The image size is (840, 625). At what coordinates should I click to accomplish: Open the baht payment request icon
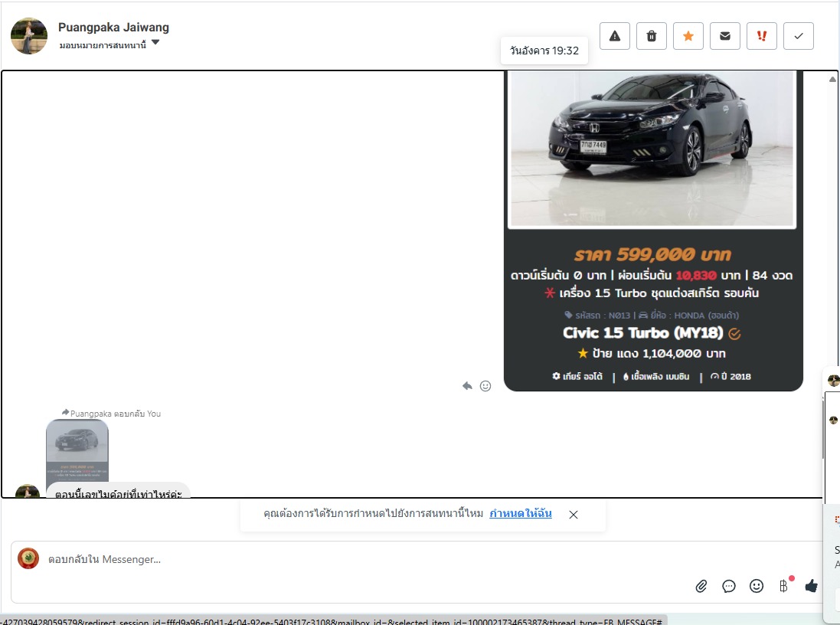784,586
